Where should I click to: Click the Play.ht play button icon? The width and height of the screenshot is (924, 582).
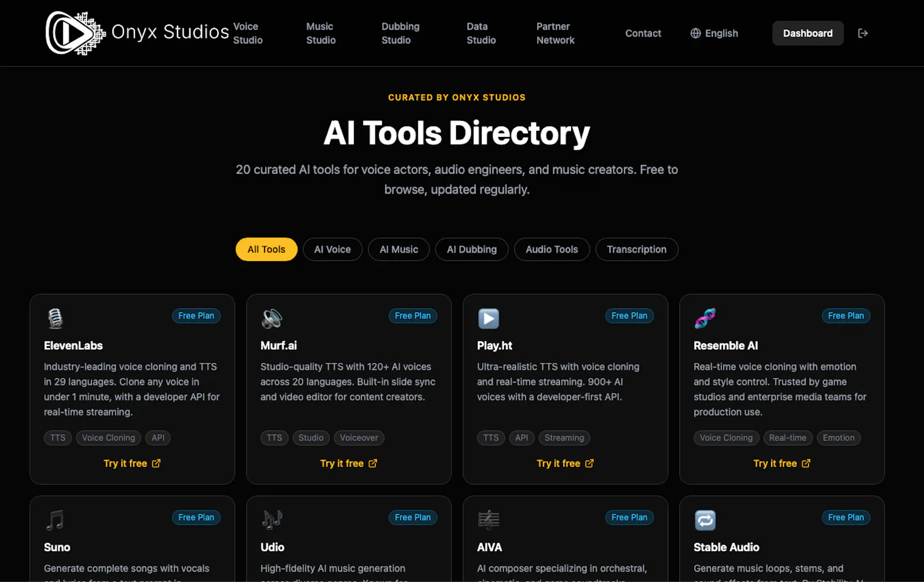489,318
